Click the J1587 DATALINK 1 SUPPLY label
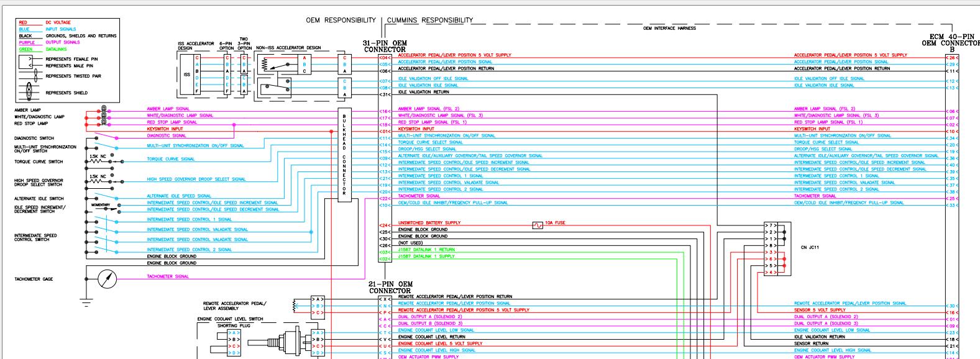This screenshot has height=359, width=980. (426, 256)
